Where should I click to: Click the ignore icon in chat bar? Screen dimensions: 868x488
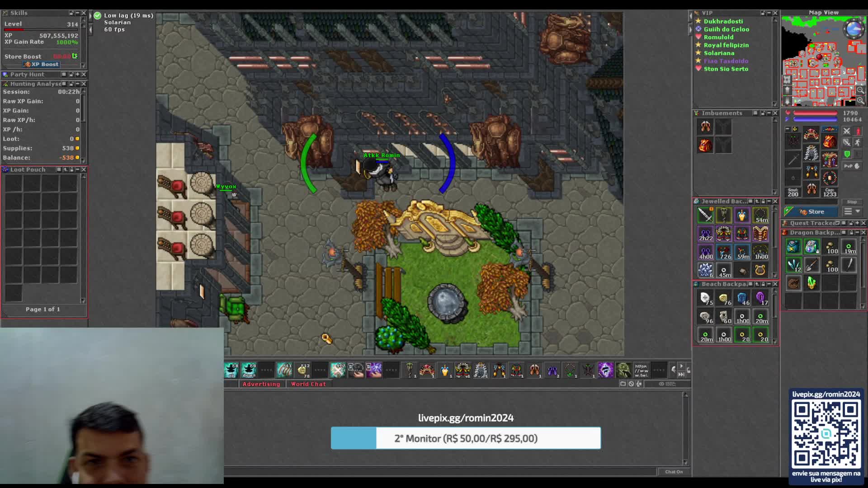(631, 384)
